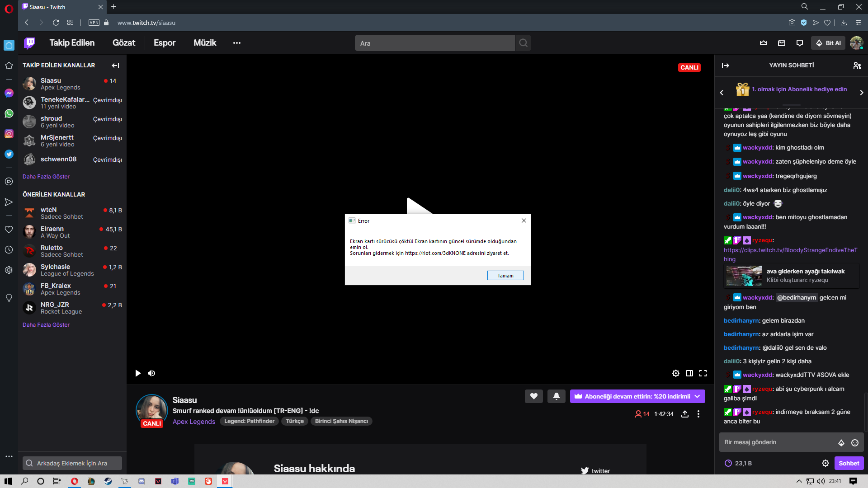Click Apex Legends game link

tap(194, 422)
